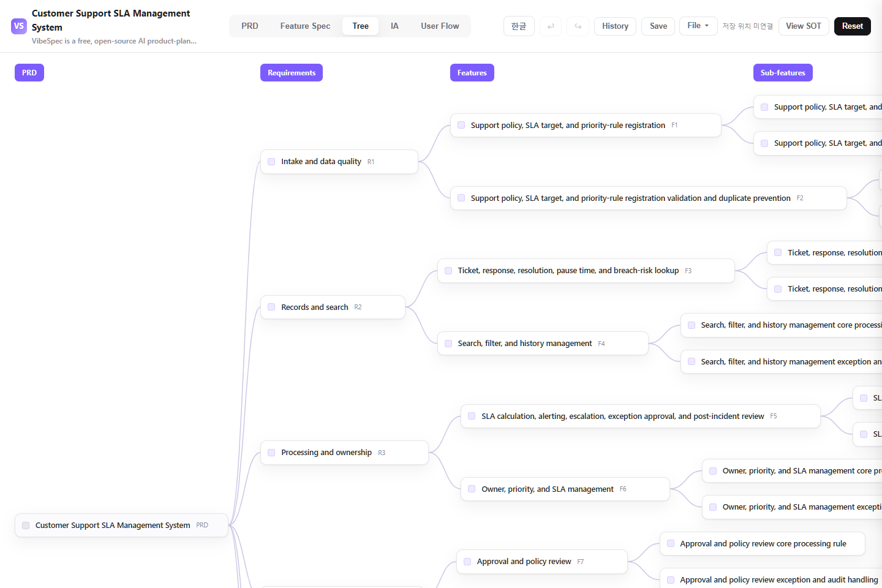Switch to the PRD tab
The height and width of the screenshot is (588, 882).
click(x=250, y=26)
